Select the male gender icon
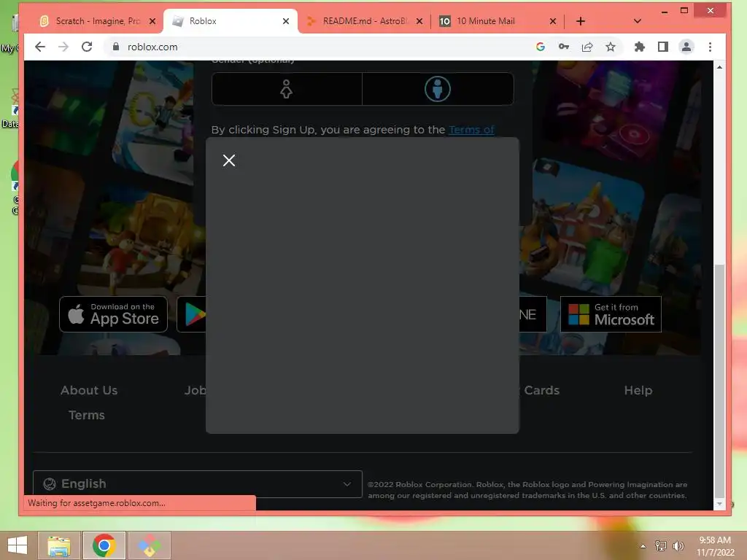The width and height of the screenshot is (747, 560). click(438, 89)
